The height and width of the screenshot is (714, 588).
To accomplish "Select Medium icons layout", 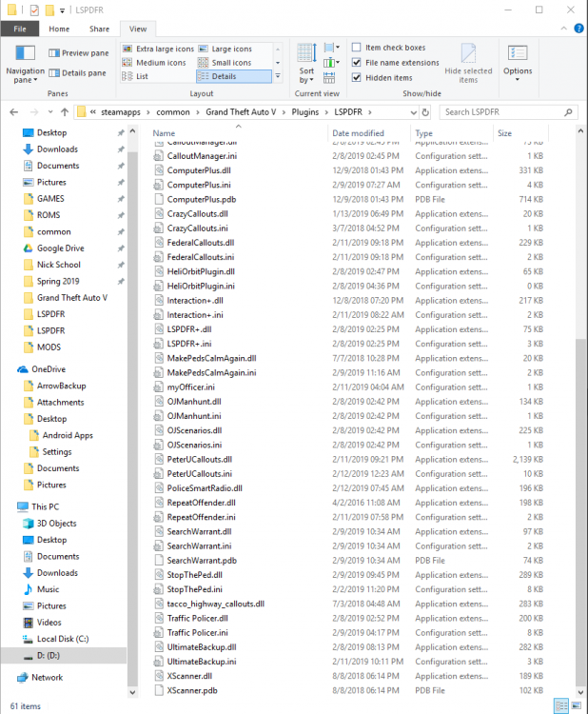I will [154, 63].
